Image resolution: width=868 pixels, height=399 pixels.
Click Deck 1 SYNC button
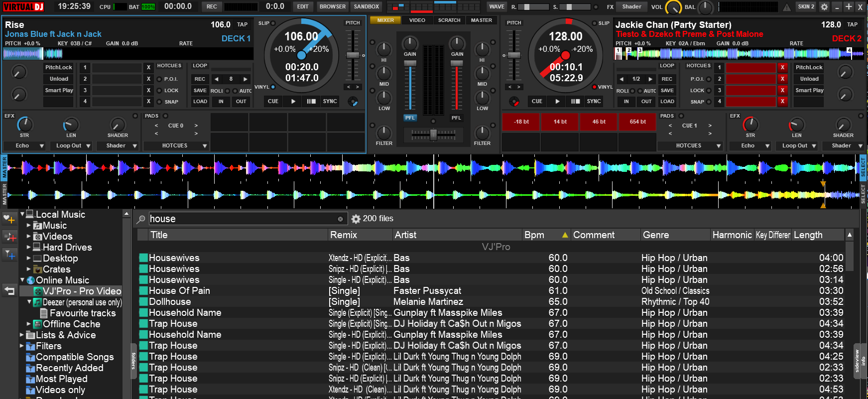point(330,101)
